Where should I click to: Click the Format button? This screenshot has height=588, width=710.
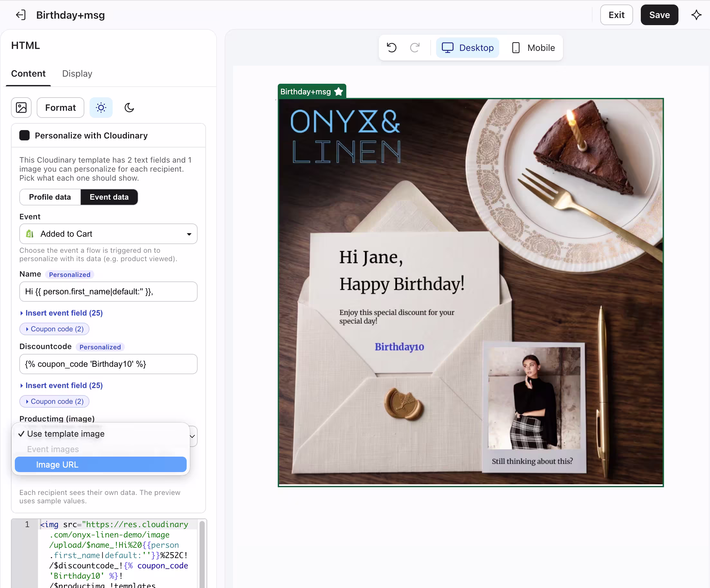pyautogui.click(x=61, y=108)
